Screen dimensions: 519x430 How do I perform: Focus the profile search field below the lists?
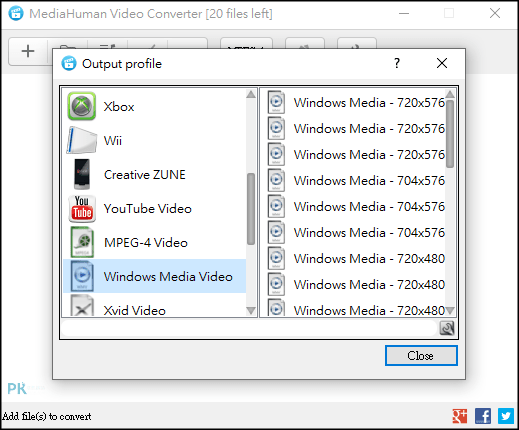(249, 328)
